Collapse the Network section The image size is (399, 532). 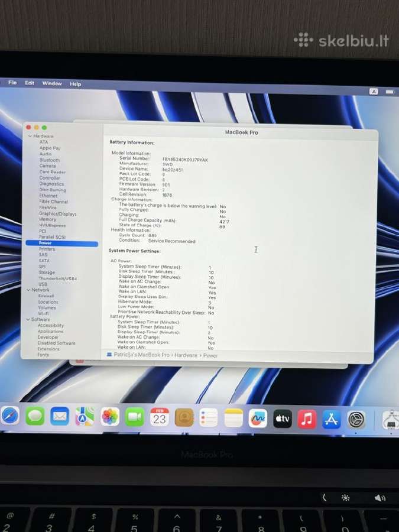(x=28, y=290)
